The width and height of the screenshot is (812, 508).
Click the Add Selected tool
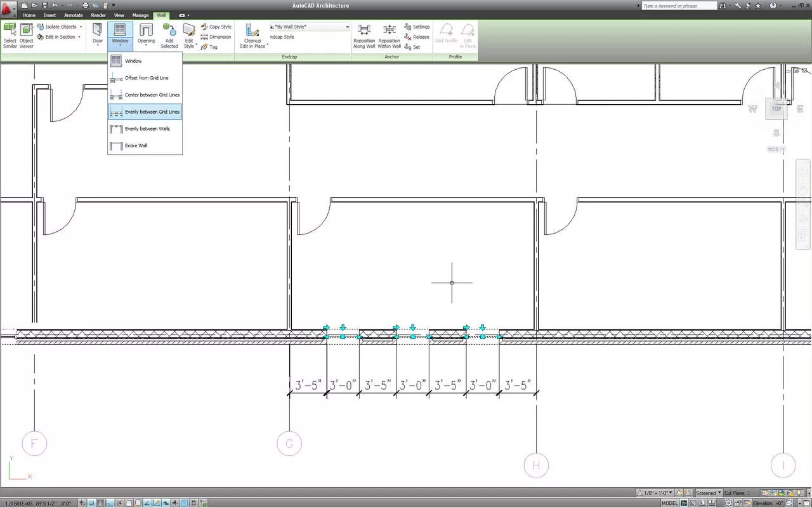tap(169, 36)
